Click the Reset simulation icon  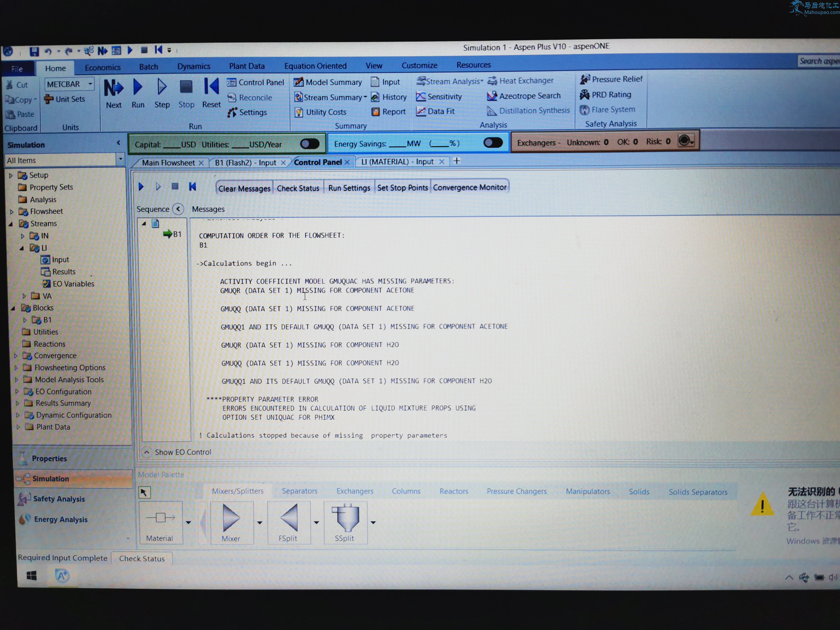[211, 87]
